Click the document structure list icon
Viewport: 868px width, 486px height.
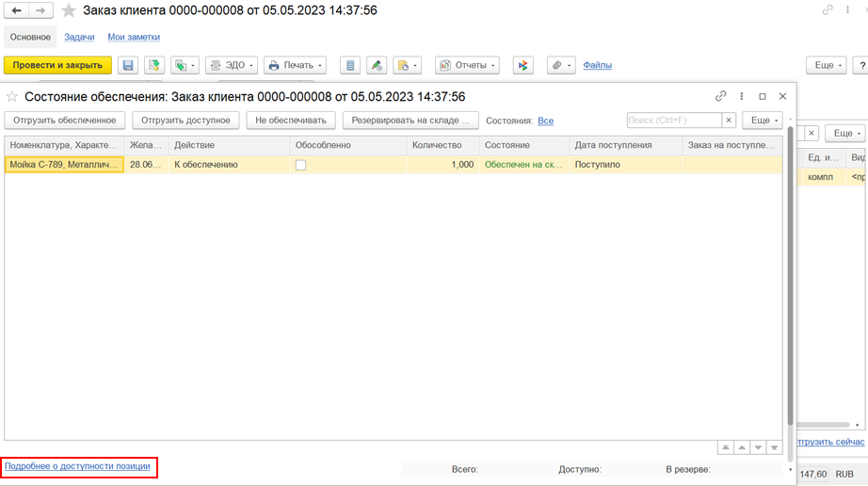[x=351, y=65]
